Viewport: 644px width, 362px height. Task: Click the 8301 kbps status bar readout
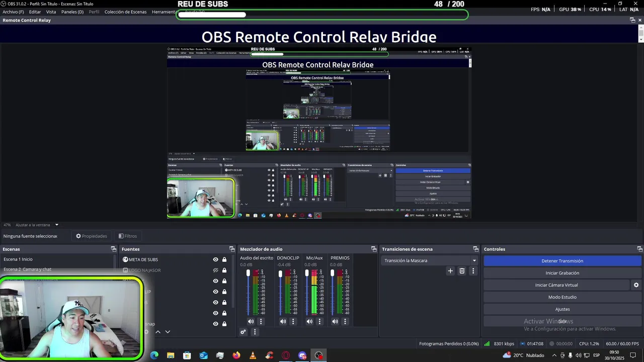point(504,344)
